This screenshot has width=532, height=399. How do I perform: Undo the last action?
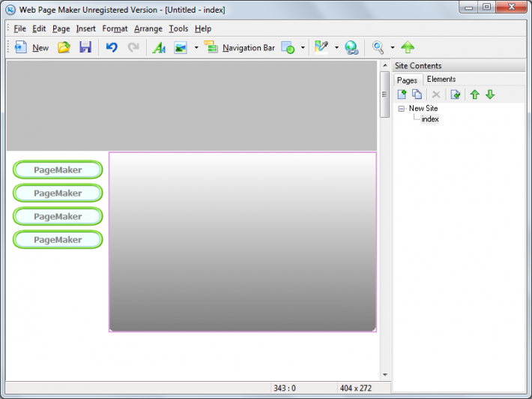pyautogui.click(x=112, y=47)
